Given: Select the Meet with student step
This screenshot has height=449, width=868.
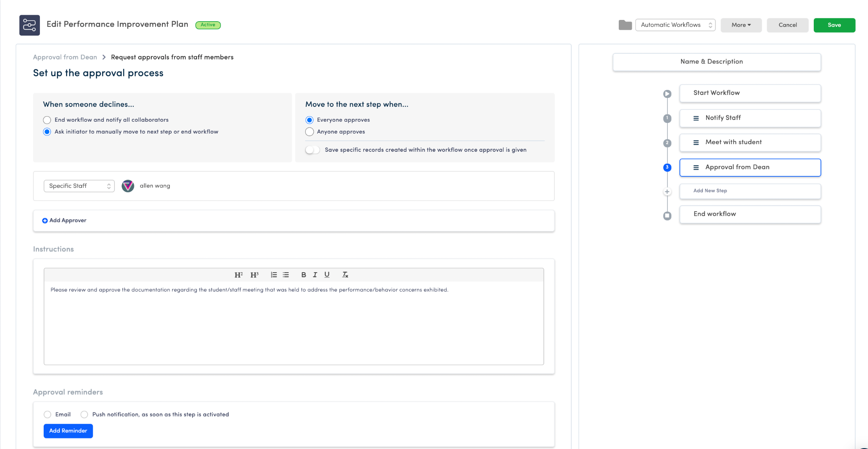Looking at the screenshot, I should pos(750,142).
